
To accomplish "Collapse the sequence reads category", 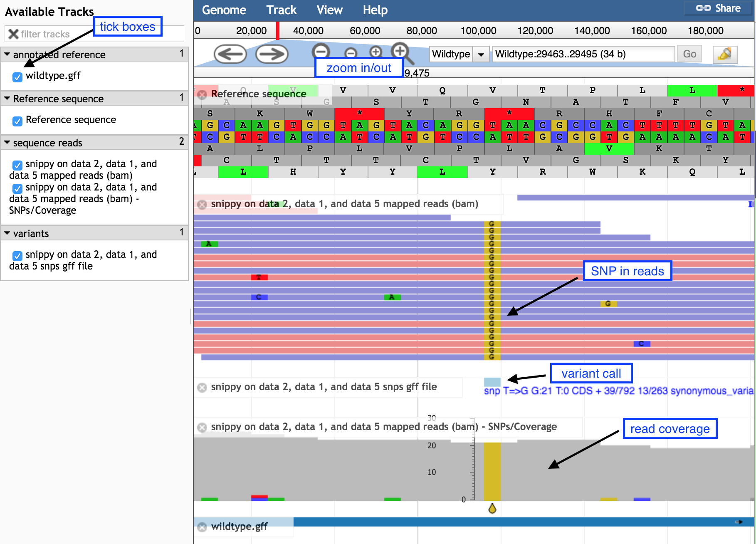I will pos(7,143).
